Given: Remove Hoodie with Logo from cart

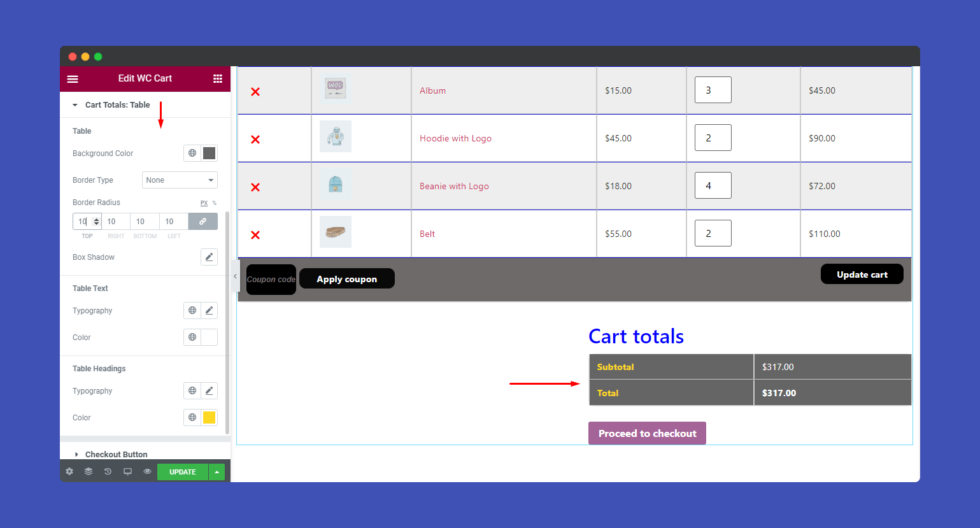Looking at the screenshot, I should pos(255,139).
